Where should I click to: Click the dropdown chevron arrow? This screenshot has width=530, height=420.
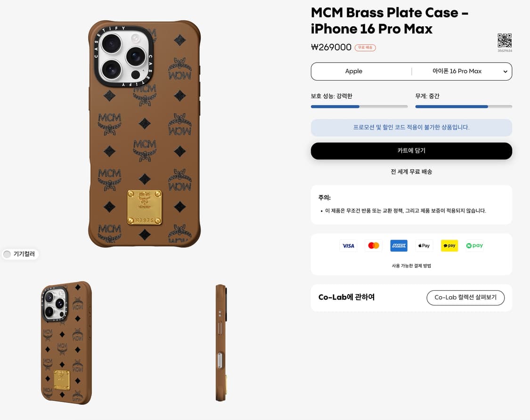click(x=505, y=71)
